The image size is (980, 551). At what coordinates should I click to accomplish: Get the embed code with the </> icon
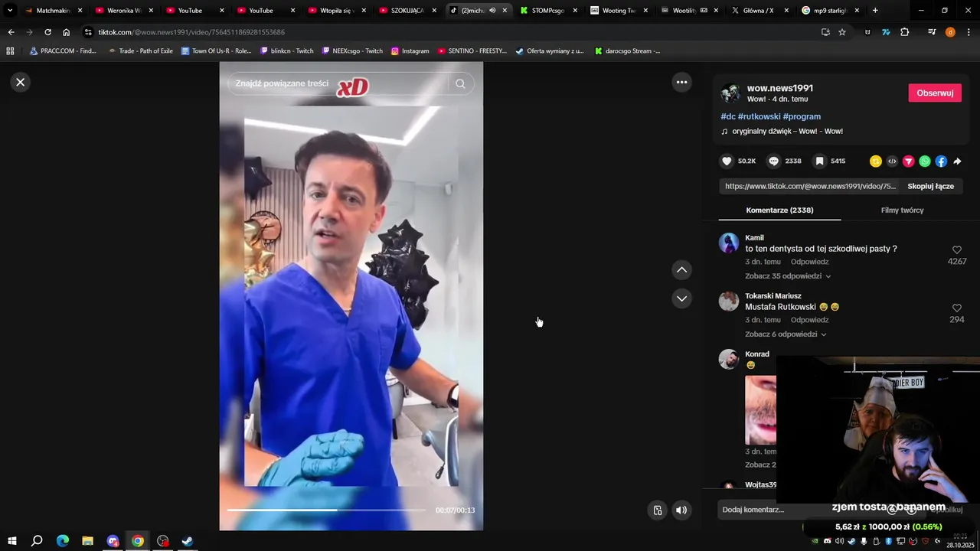pos(892,161)
